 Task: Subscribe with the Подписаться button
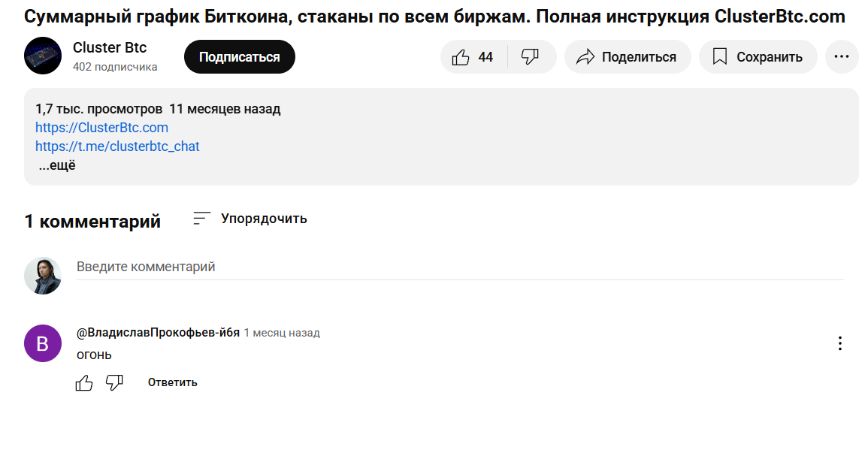pyautogui.click(x=240, y=57)
